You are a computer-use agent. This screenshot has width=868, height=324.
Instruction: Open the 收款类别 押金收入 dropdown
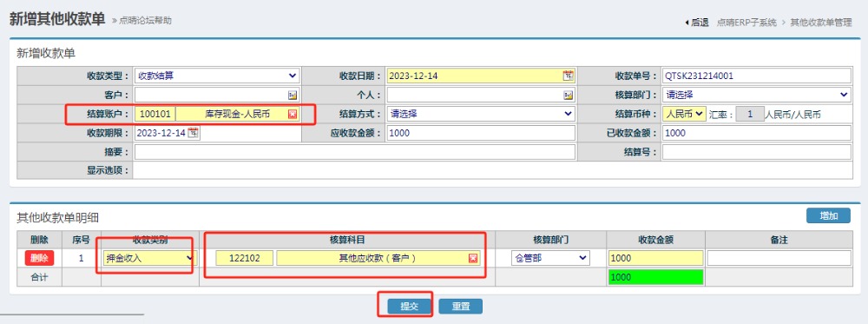click(x=149, y=258)
